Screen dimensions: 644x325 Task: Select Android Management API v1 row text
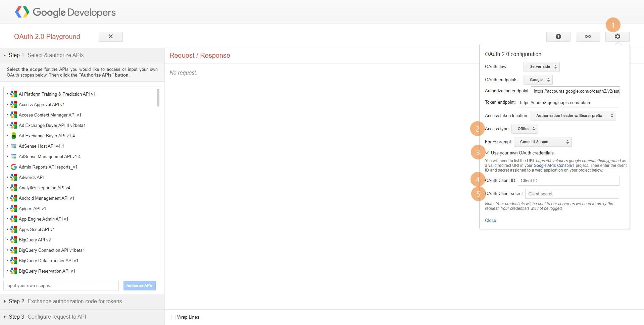(x=46, y=198)
